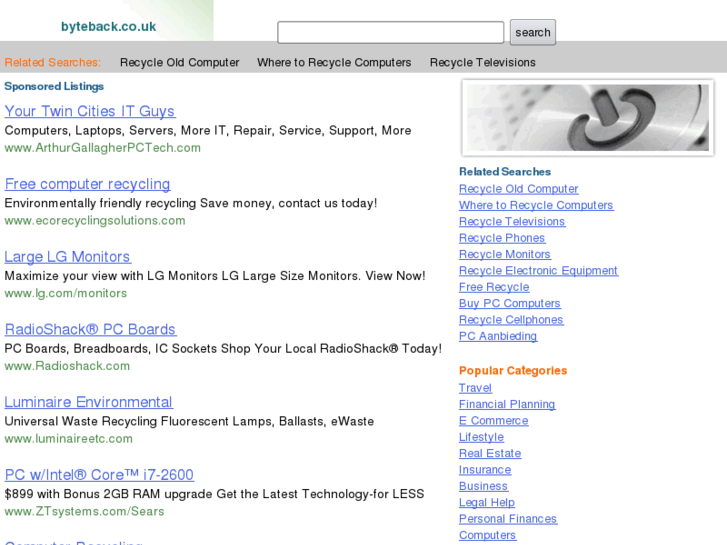Browse the Financial Planning category
This screenshot has height=545, width=727.
(x=507, y=404)
